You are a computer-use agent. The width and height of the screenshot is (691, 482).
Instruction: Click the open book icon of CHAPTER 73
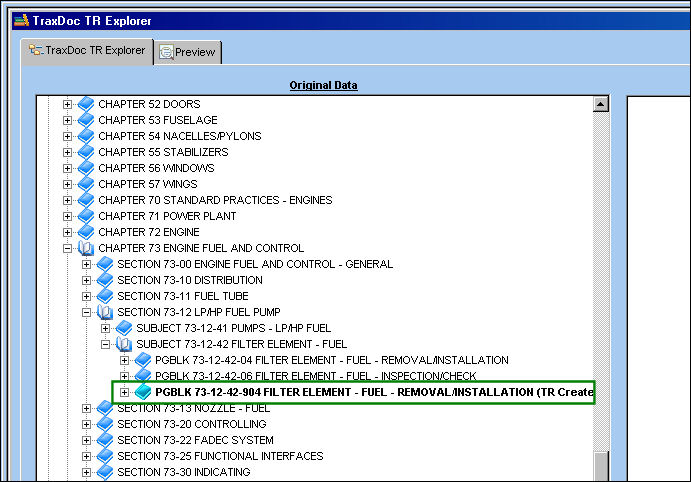[86, 248]
